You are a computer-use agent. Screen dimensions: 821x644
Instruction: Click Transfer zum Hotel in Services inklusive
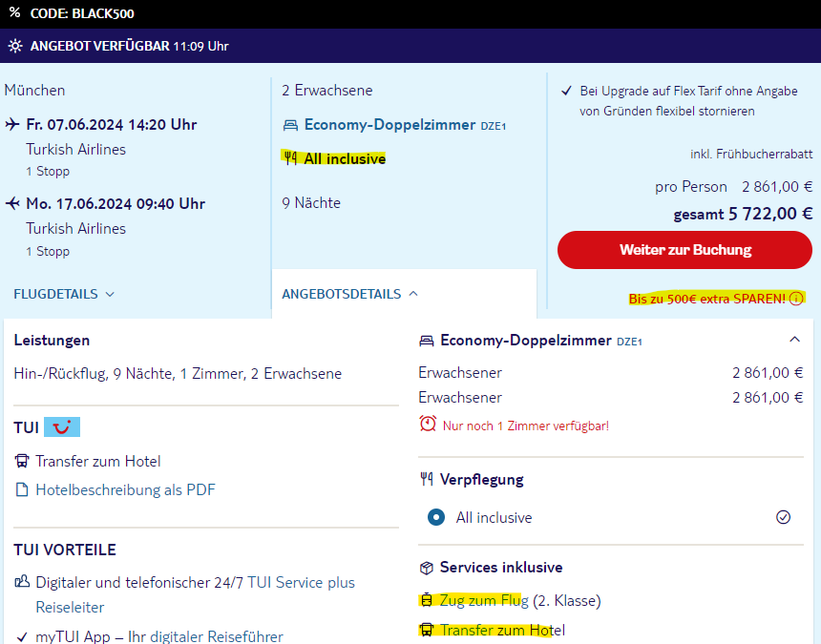(503, 630)
